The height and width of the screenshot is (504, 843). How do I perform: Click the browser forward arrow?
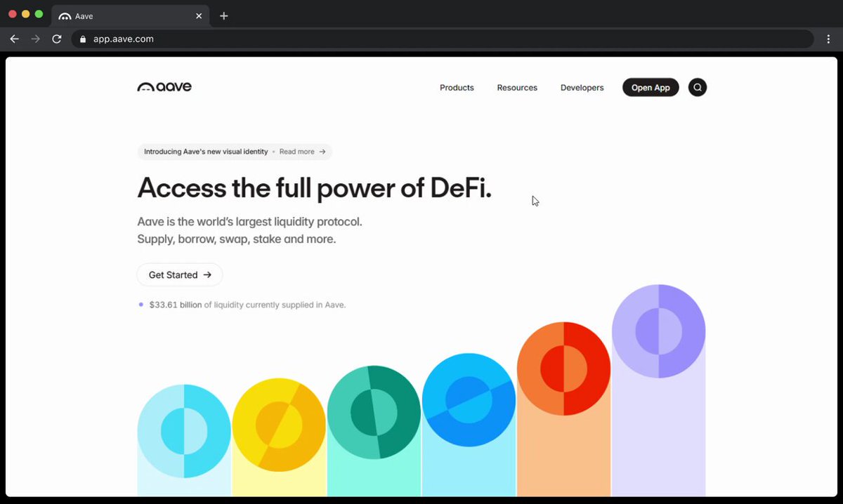point(35,39)
